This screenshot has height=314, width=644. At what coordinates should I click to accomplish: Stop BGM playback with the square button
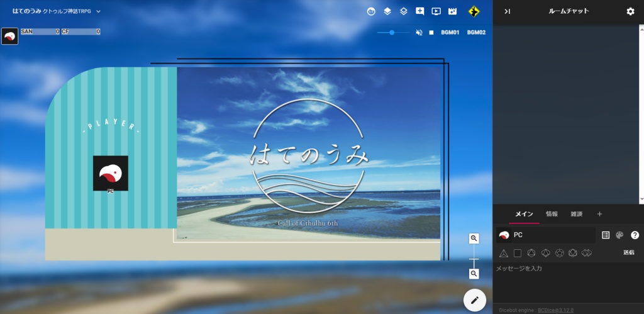click(x=431, y=33)
